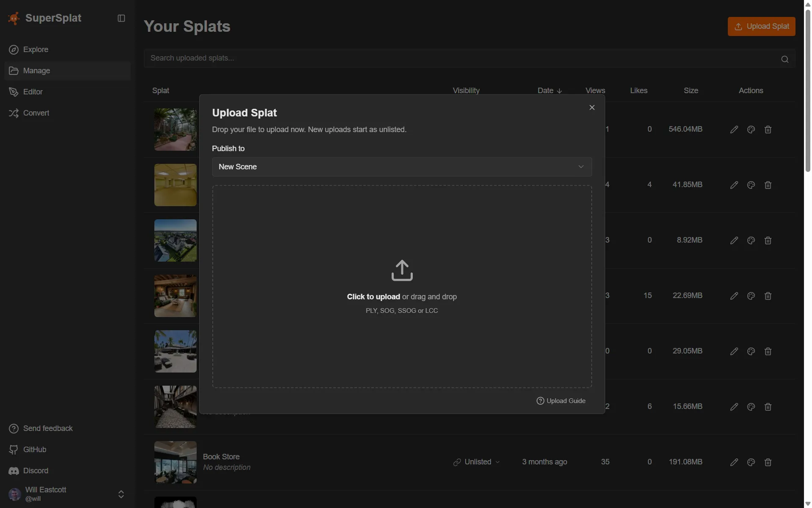The height and width of the screenshot is (508, 812).
Task: Open the palm trees splat thumbnail
Action: tap(176, 351)
